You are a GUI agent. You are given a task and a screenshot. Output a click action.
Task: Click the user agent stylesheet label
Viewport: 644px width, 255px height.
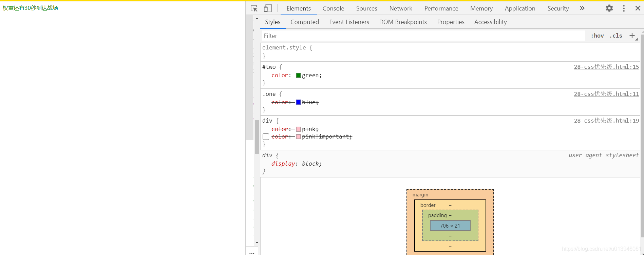pos(604,155)
